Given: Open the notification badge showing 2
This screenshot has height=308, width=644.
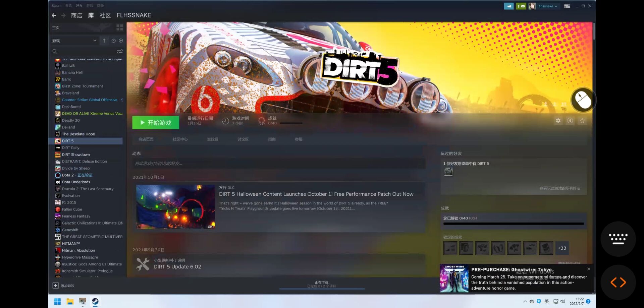Looking at the screenshot, I should click(x=588, y=301).
